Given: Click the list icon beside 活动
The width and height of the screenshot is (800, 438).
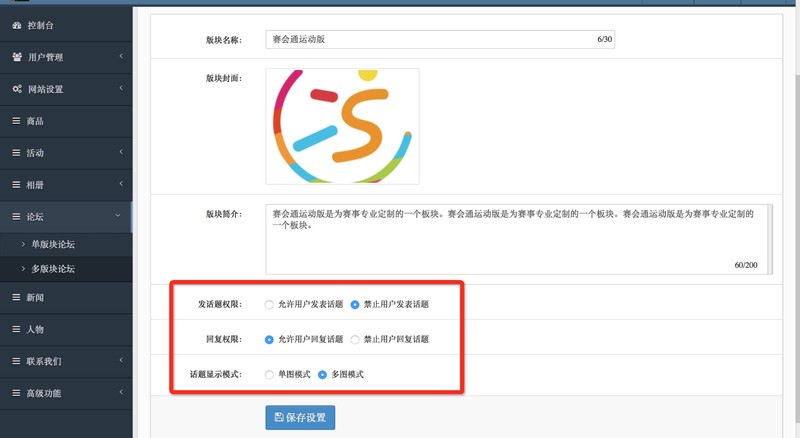Looking at the screenshot, I should click(x=16, y=153).
